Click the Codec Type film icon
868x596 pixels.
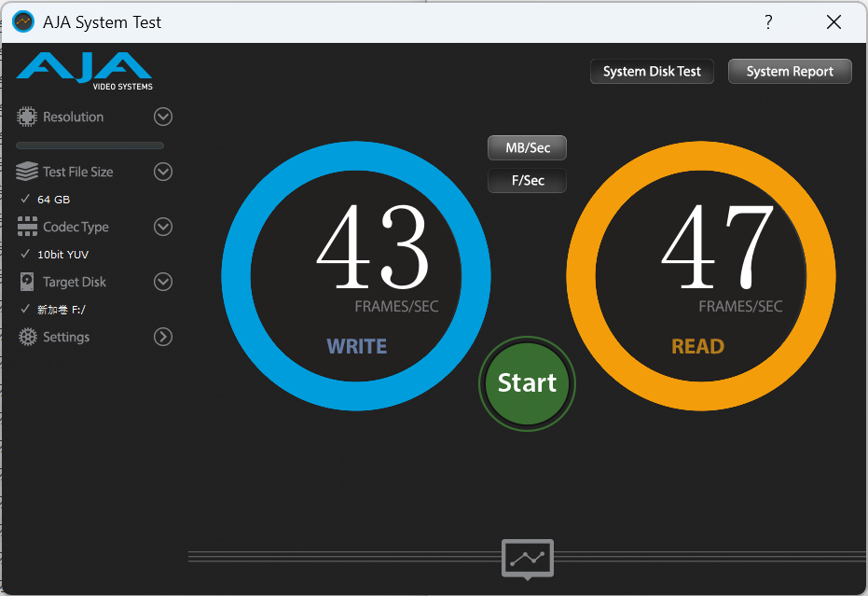pyautogui.click(x=27, y=227)
